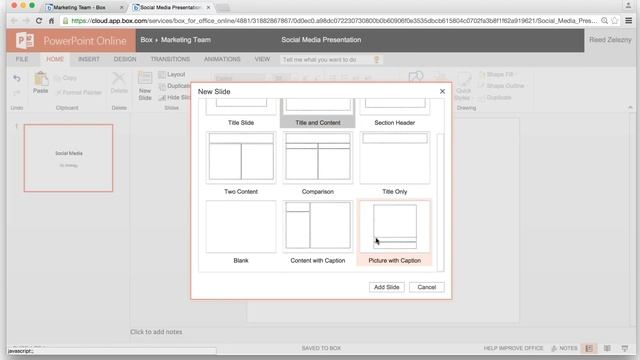Click the browser back arrow
640x360 pixels.
click(14, 20)
